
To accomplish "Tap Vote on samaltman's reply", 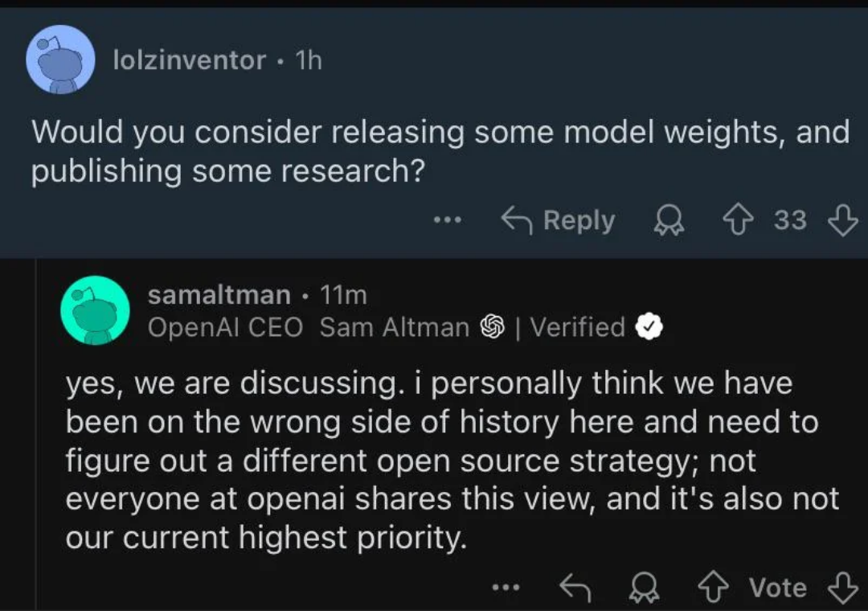I will [776, 587].
